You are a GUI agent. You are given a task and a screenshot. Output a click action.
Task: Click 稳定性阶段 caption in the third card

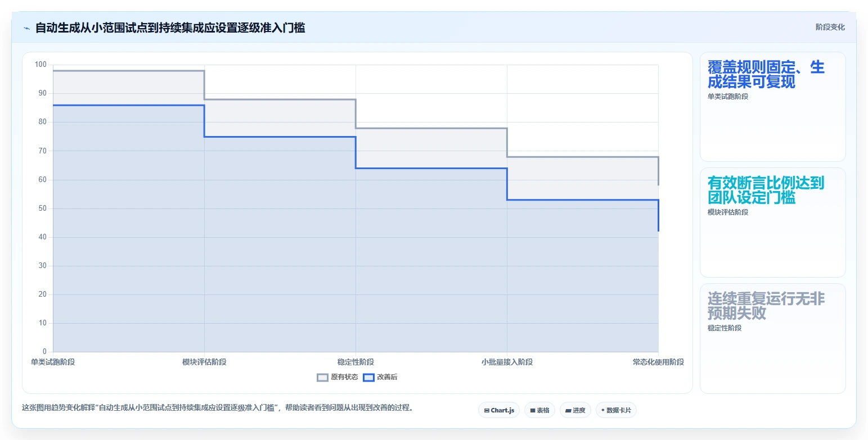point(725,328)
